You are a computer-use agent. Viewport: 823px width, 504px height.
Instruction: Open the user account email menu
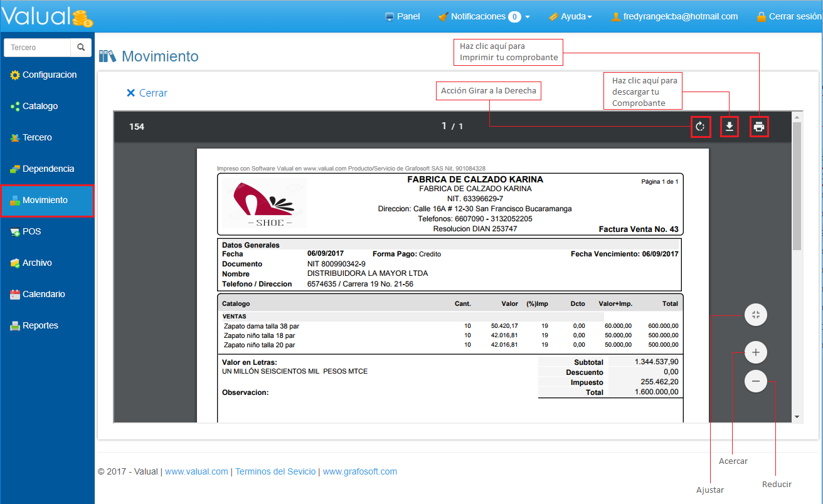tap(674, 17)
